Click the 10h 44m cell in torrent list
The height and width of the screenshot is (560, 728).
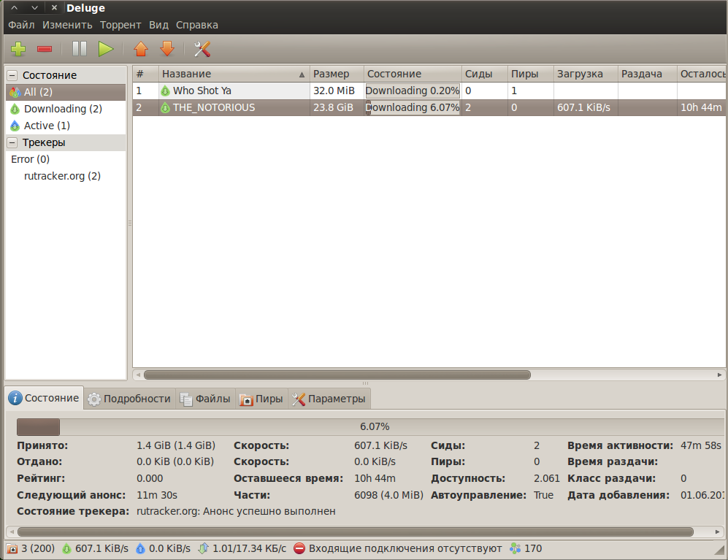pyautogui.click(x=701, y=108)
